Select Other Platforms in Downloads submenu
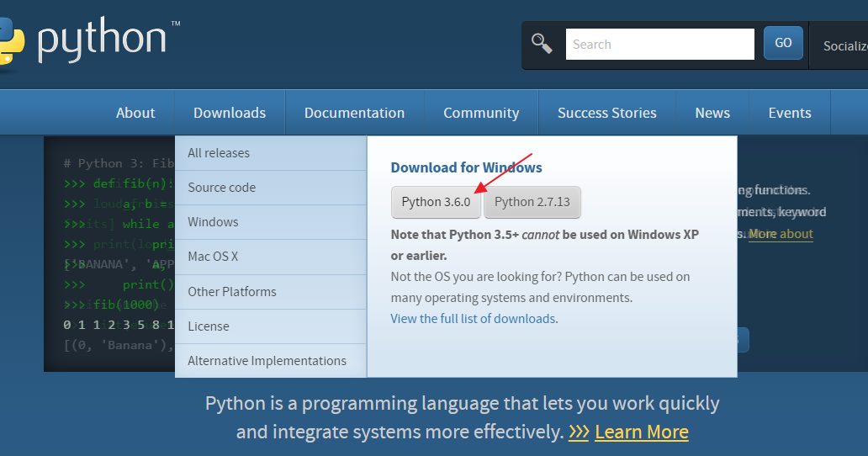This screenshot has height=456, width=868. click(x=271, y=292)
